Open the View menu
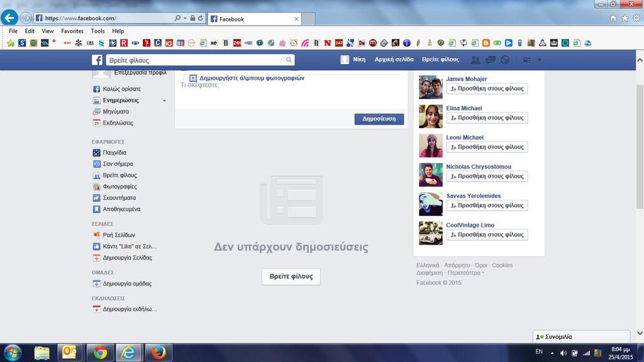Image resolution: width=644 pixels, height=362 pixels. point(48,31)
